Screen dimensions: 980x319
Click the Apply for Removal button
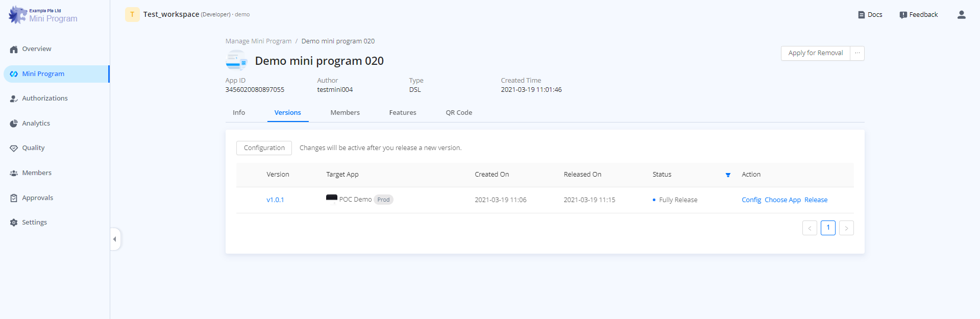point(816,53)
